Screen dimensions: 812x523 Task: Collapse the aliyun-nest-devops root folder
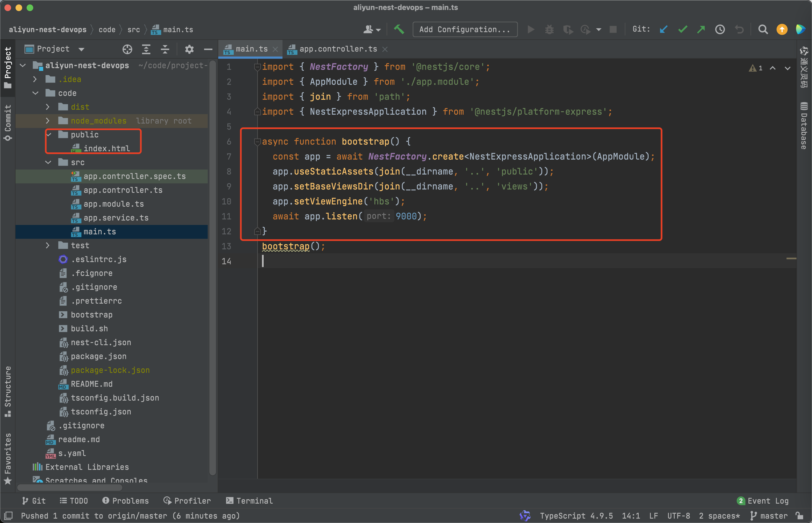[23, 65]
